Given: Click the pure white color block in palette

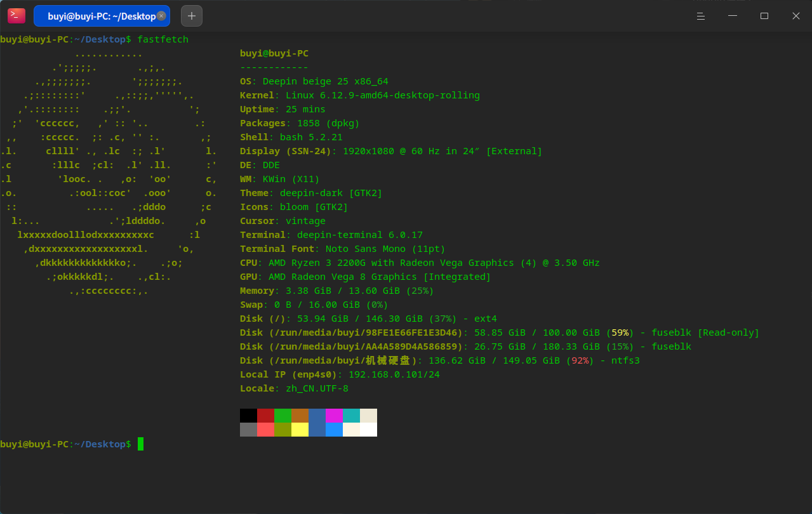Looking at the screenshot, I should [x=368, y=430].
